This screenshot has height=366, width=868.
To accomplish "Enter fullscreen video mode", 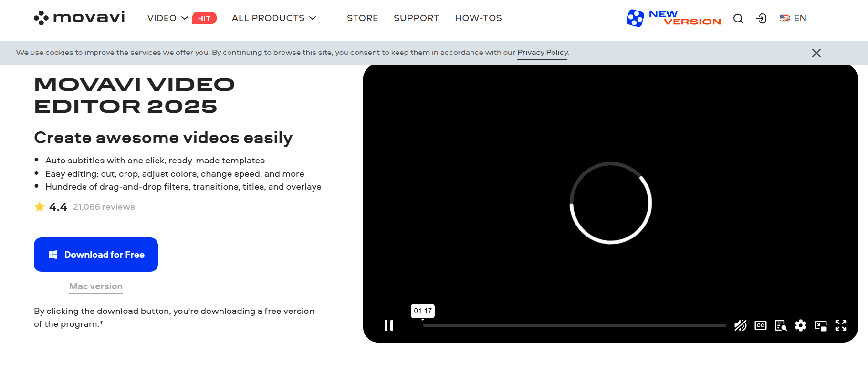I will (x=841, y=325).
